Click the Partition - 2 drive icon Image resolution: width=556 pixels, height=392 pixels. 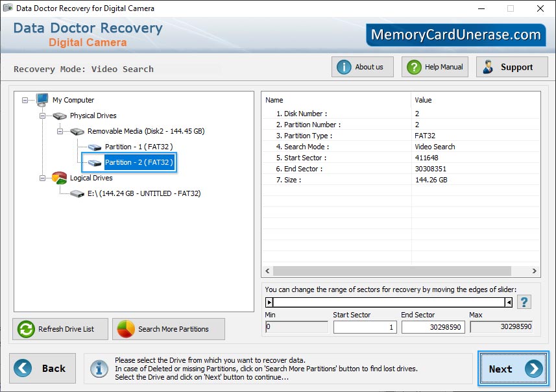tap(95, 163)
